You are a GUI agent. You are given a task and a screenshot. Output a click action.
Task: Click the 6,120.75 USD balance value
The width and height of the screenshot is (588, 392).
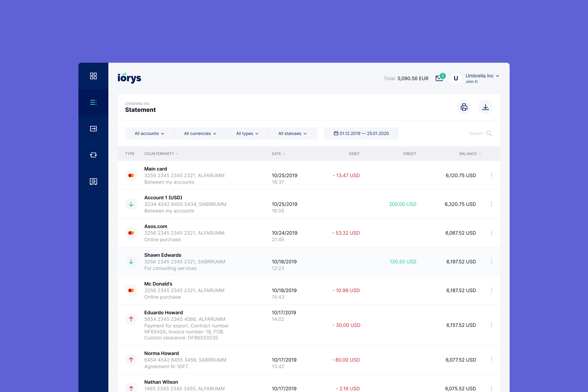coord(461,175)
